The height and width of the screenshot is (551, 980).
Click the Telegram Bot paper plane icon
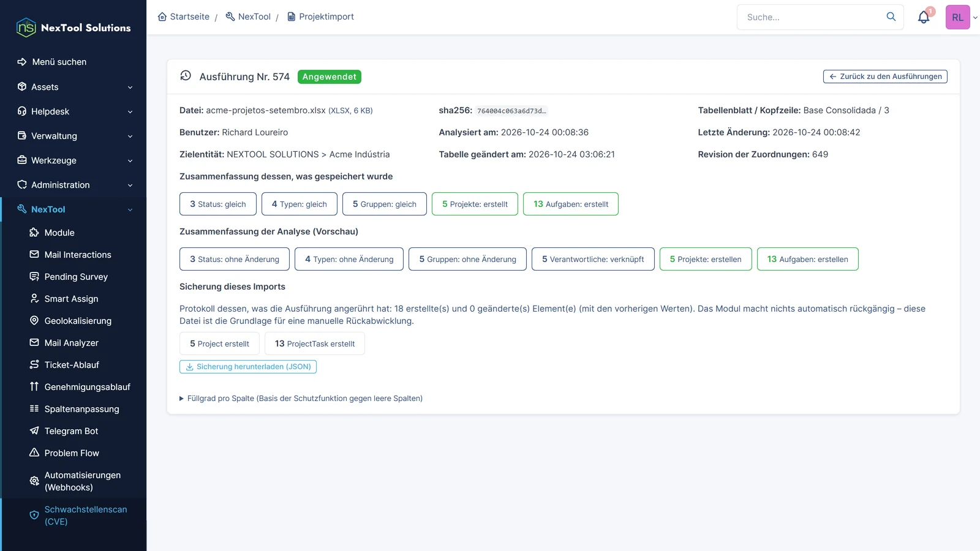pyautogui.click(x=34, y=431)
